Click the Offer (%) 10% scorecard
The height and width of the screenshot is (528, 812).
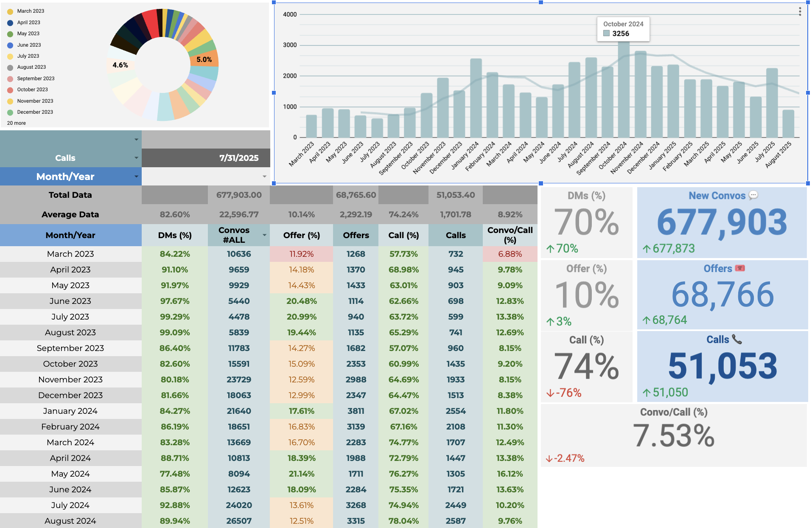coord(587,295)
